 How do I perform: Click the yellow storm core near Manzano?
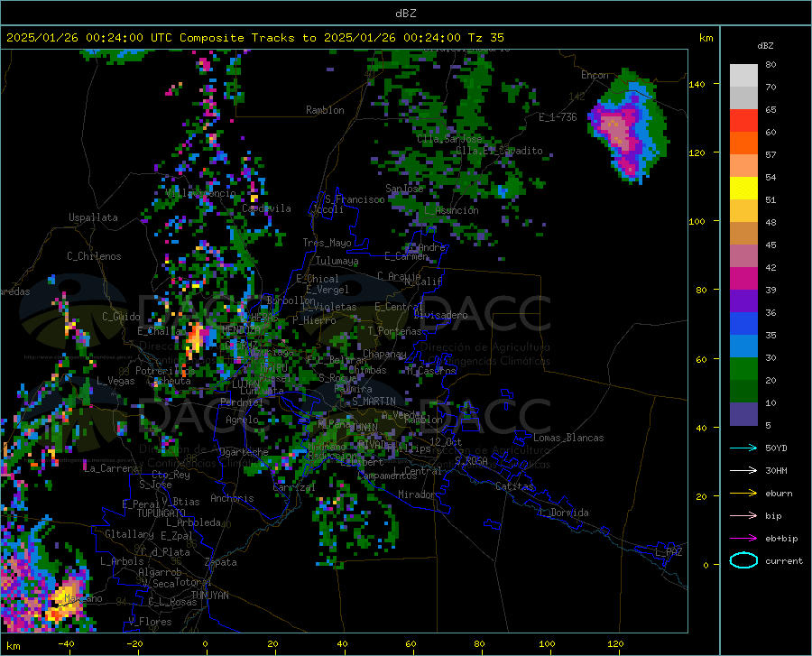click(x=63, y=601)
